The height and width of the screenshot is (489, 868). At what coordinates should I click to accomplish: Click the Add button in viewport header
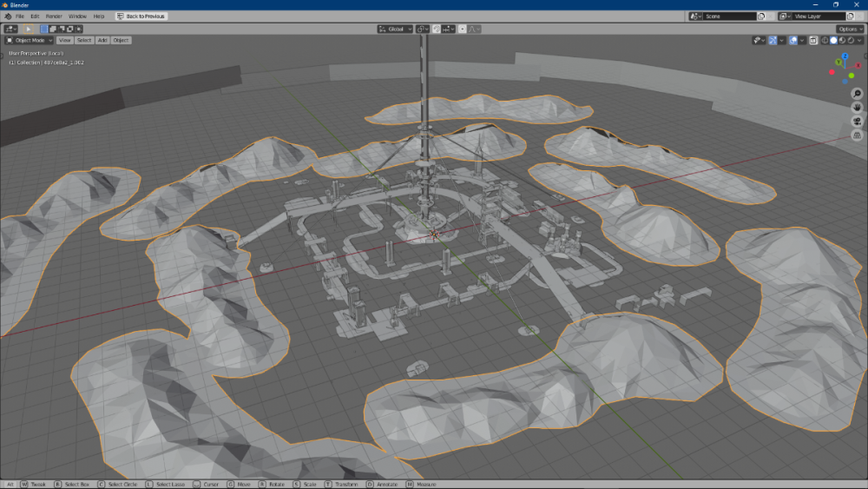[102, 40]
